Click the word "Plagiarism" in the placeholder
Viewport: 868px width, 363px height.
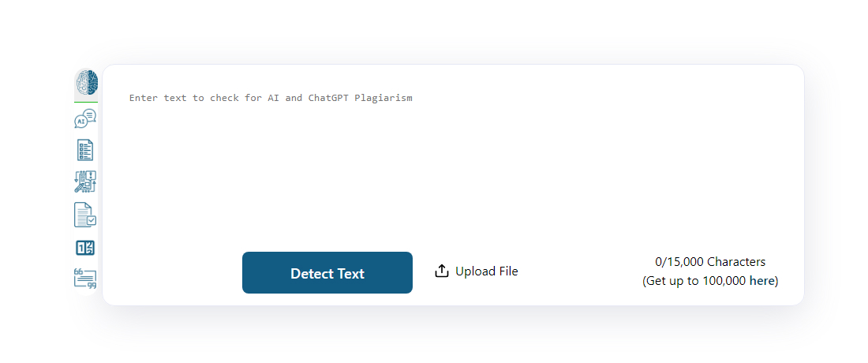click(383, 98)
